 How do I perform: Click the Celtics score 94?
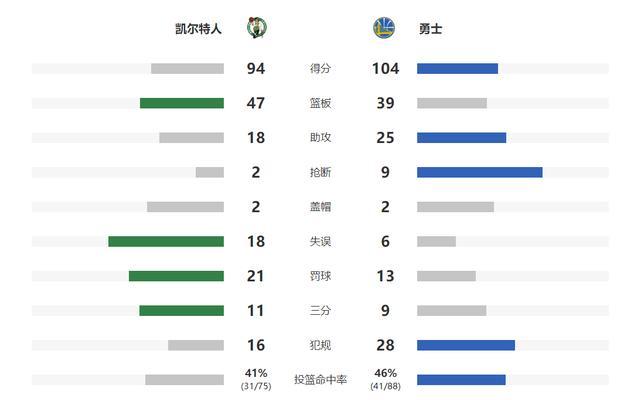[256, 68]
